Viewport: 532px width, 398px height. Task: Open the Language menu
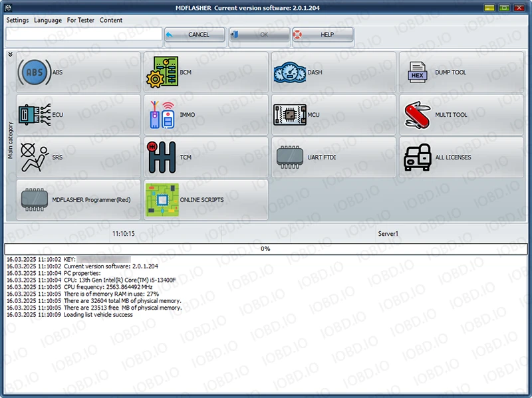tap(48, 21)
